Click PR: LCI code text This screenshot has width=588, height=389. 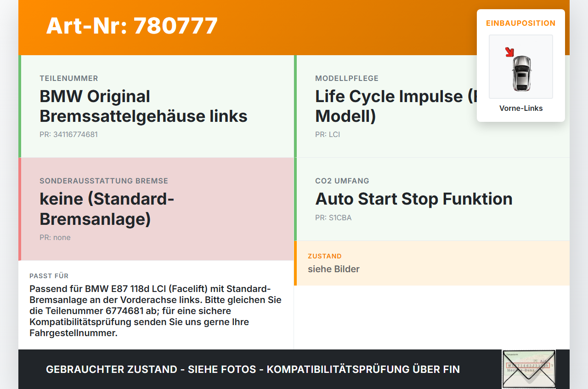click(x=328, y=134)
